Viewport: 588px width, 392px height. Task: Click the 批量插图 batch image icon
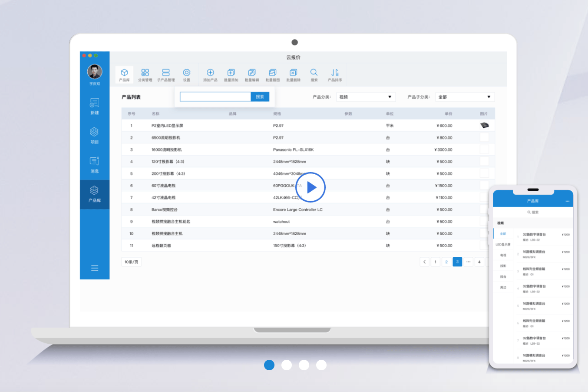pyautogui.click(x=273, y=75)
